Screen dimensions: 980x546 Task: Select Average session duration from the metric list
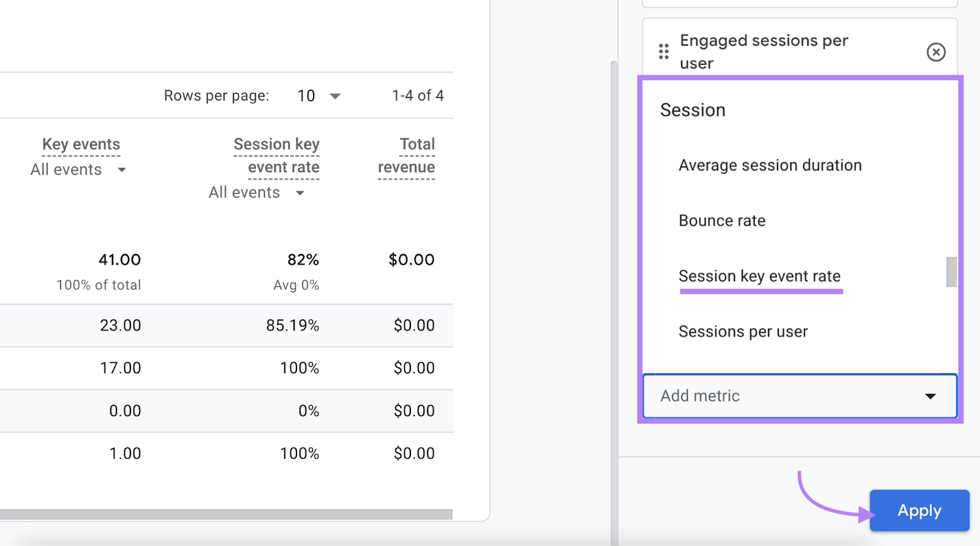(x=769, y=165)
